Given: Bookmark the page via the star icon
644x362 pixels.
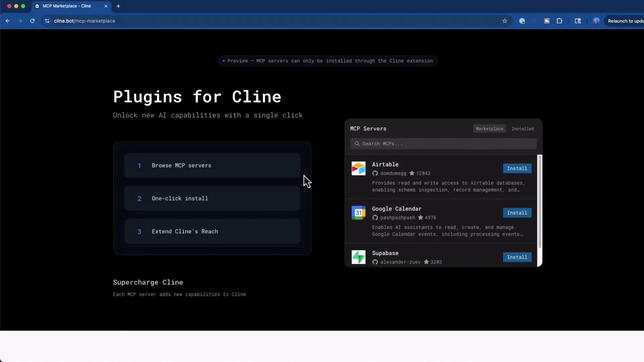Looking at the screenshot, I should [x=505, y=21].
